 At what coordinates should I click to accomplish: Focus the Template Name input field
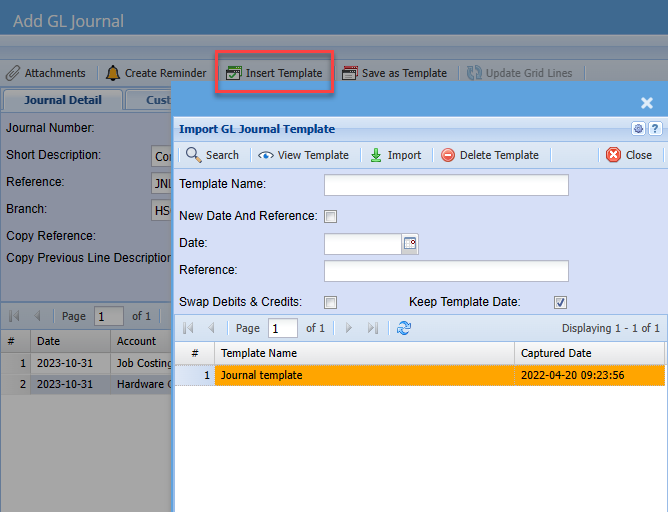446,185
